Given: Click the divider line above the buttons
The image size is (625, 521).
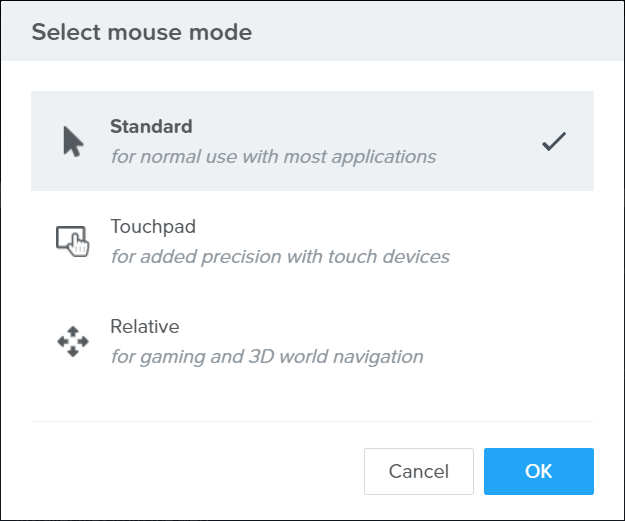Looking at the screenshot, I should coord(312,421).
